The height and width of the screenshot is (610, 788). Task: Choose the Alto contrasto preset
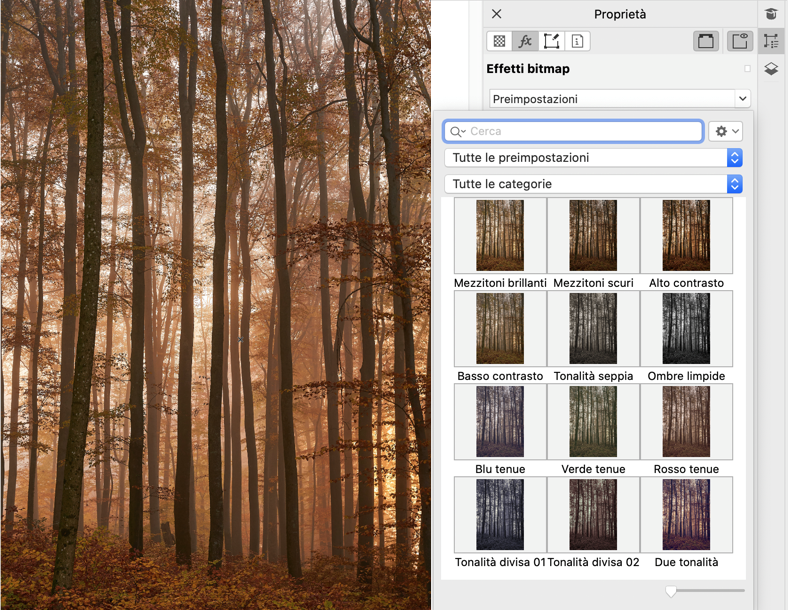(686, 236)
